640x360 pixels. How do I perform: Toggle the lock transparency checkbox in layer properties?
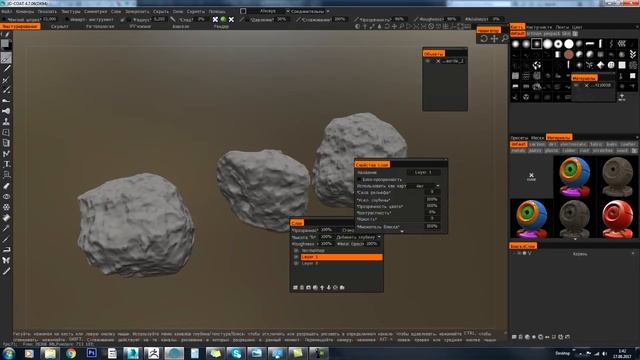pos(360,179)
